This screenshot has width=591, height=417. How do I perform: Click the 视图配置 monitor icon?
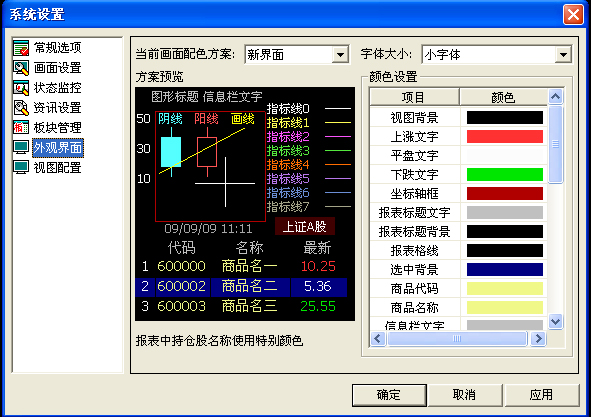[21, 167]
